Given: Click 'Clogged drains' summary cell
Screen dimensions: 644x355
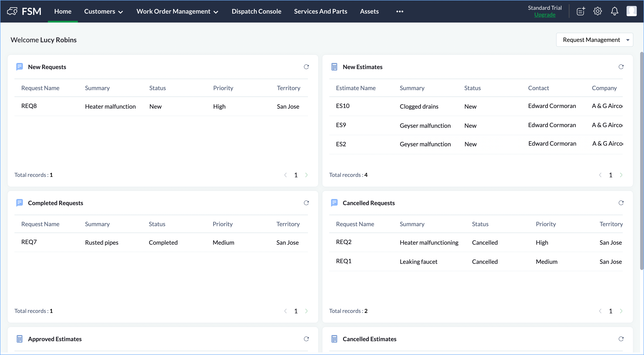Looking at the screenshot, I should coord(419,106).
